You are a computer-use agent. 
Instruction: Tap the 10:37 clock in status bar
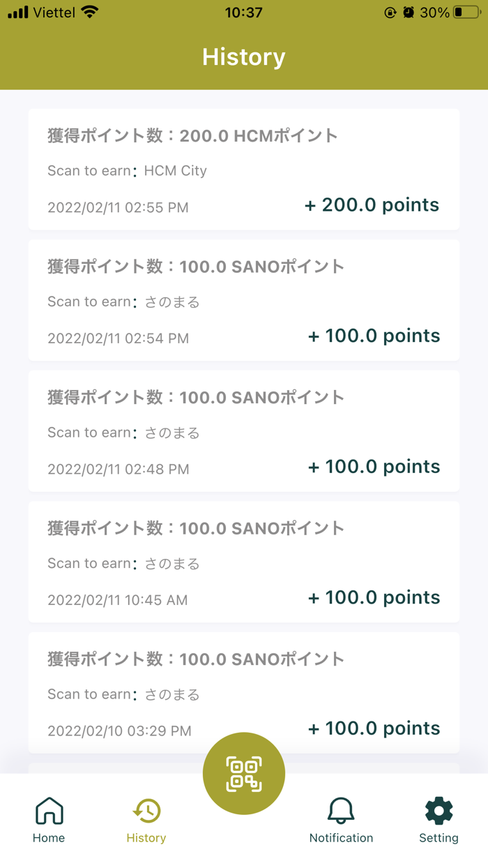243,11
